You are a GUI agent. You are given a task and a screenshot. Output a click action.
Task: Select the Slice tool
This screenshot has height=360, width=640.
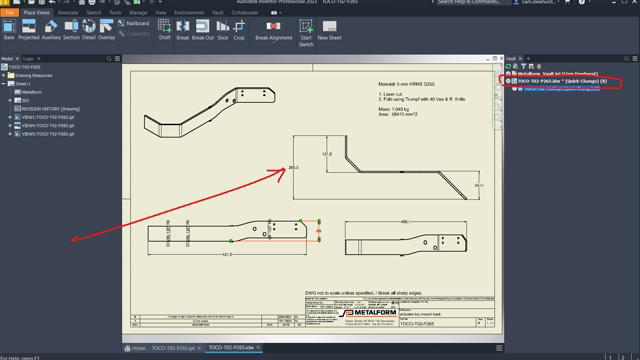[x=222, y=30]
